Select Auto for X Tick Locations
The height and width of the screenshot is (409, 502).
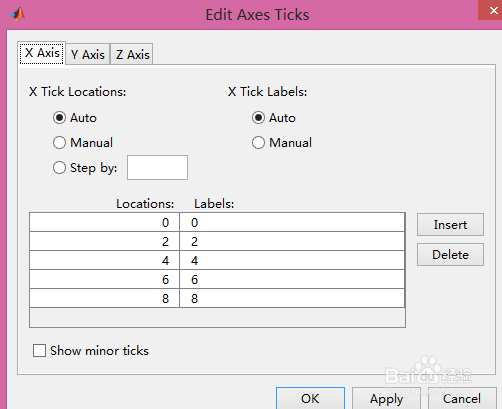click(x=59, y=118)
